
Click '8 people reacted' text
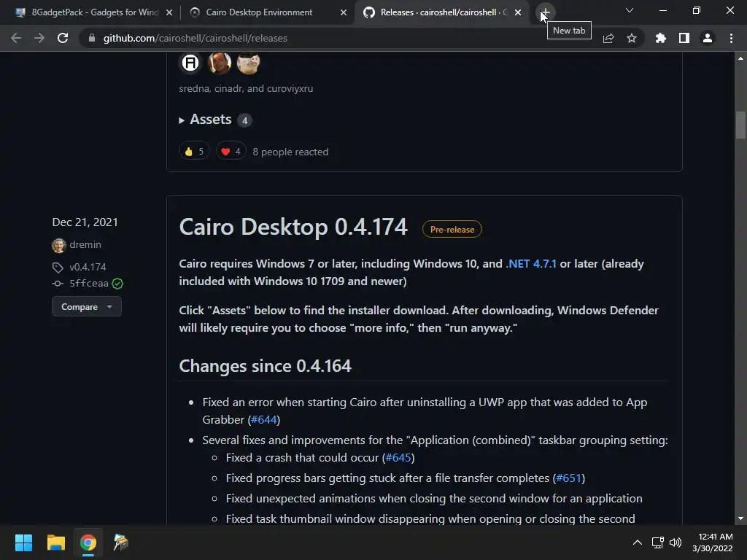pyautogui.click(x=290, y=152)
